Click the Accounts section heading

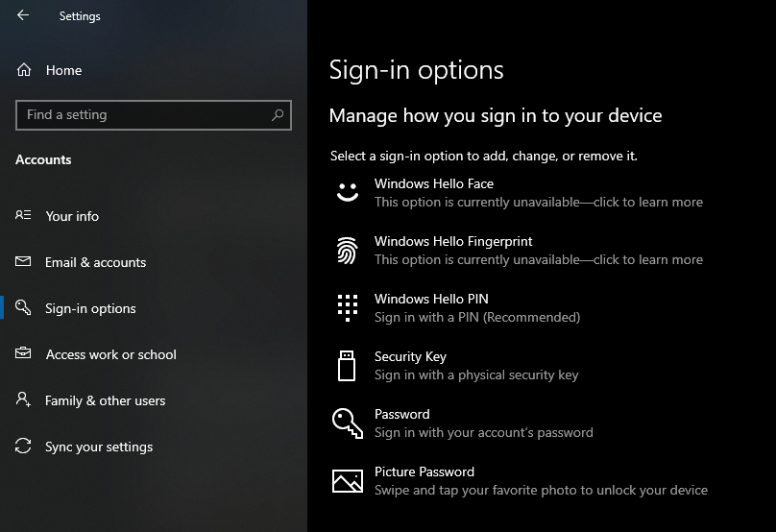(x=43, y=159)
